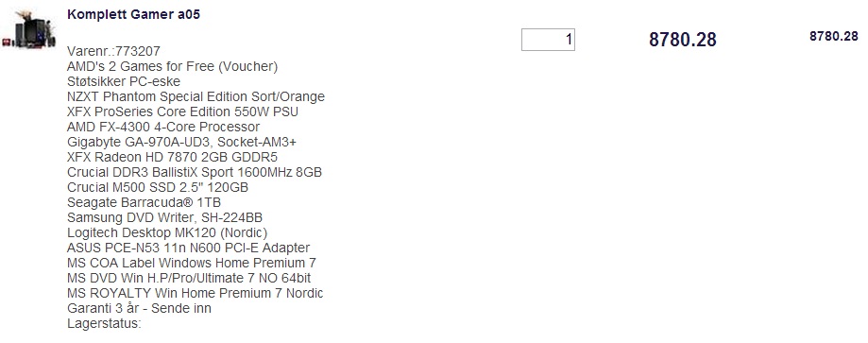
Task: Select Seagate Barracuda 1TB line
Action: coord(144,203)
